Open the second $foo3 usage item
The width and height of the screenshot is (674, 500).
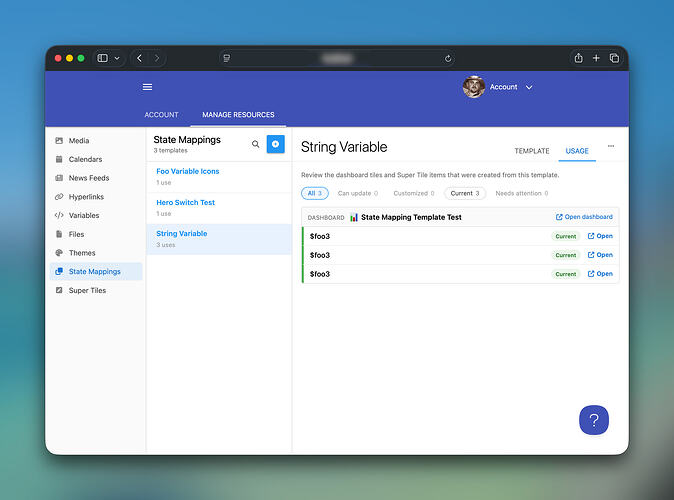tap(600, 255)
